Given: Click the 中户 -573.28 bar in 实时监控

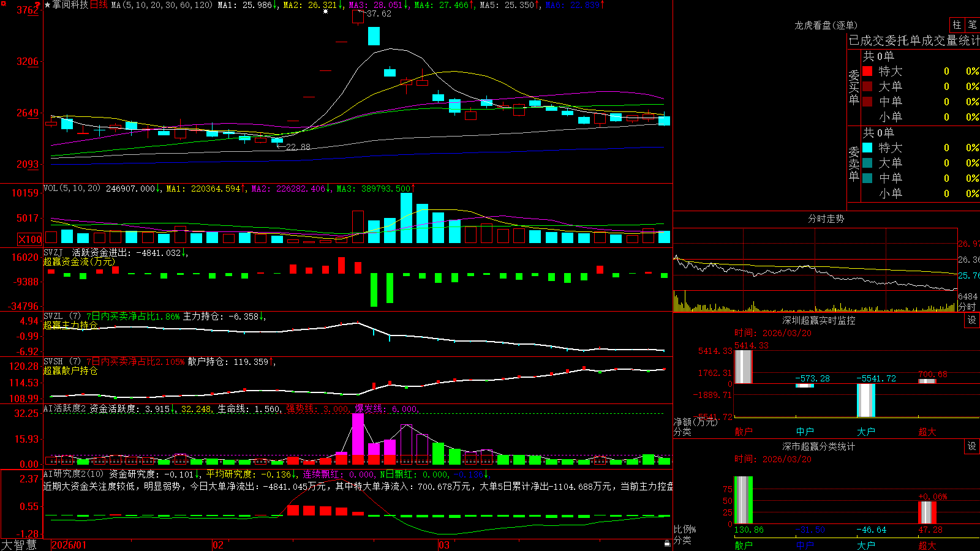Looking at the screenshot, I should click(x=804, y=386).
